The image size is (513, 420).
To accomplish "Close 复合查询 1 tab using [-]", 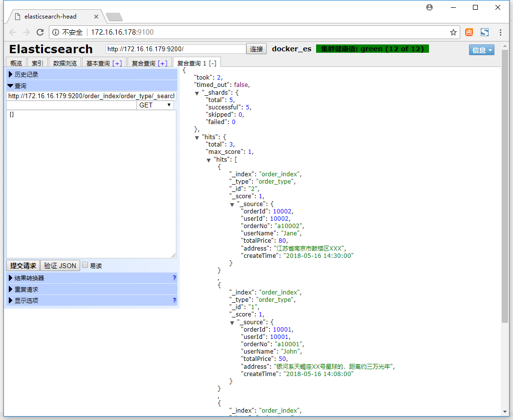I will click(213, 63).
